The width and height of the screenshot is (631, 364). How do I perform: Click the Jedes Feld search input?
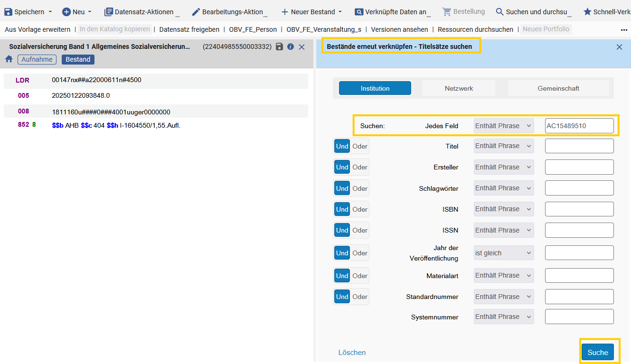pos(579,126)
